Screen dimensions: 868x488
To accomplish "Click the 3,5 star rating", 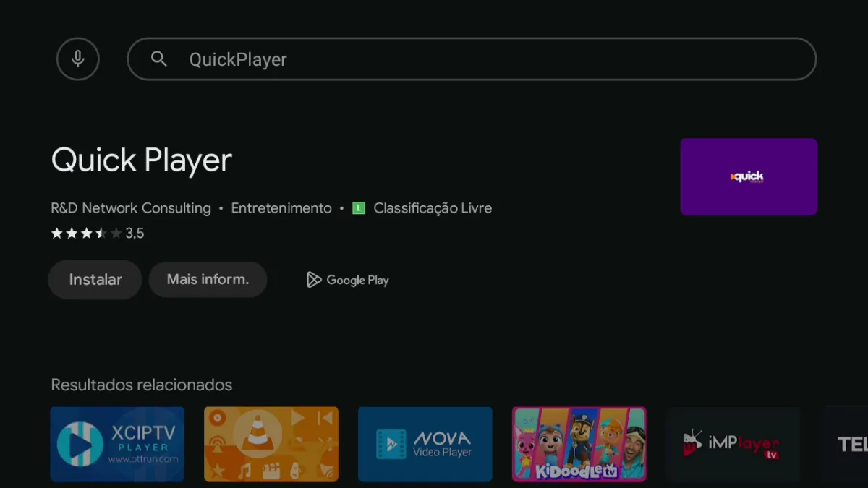I will point(98,234).
